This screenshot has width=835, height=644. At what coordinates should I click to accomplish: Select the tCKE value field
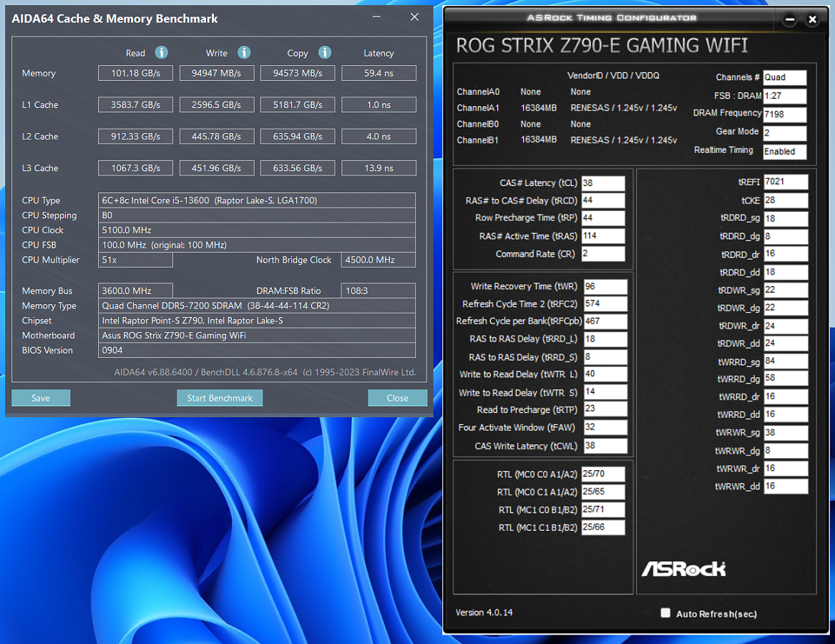[786, 200]
